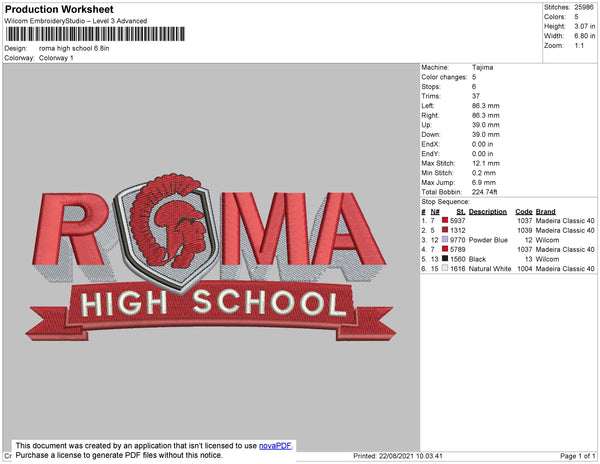Select the Black color swatch
The height and width of the screenshot is (464, 600).
(445, 259)
